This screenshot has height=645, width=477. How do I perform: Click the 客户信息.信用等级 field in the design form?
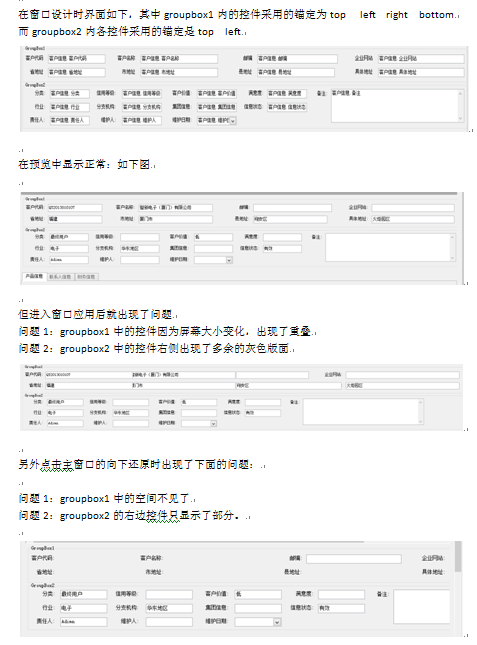(142, 93)
